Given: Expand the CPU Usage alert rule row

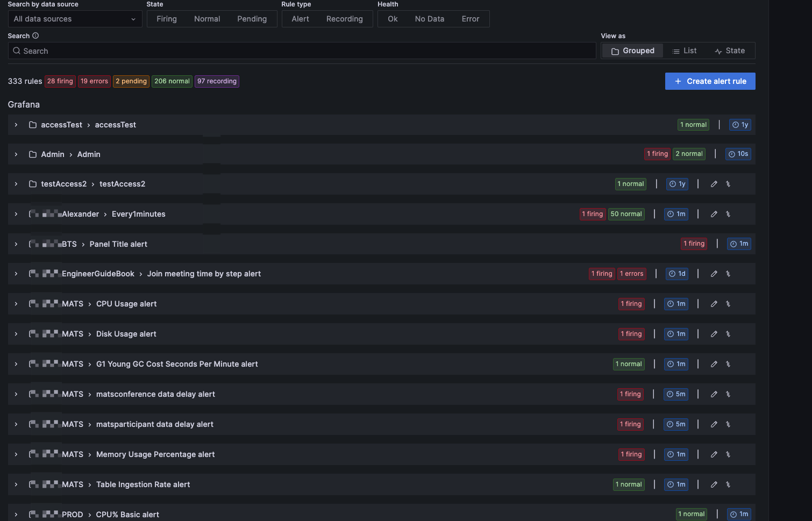Looking at the screenshot, I should point(16,304).
